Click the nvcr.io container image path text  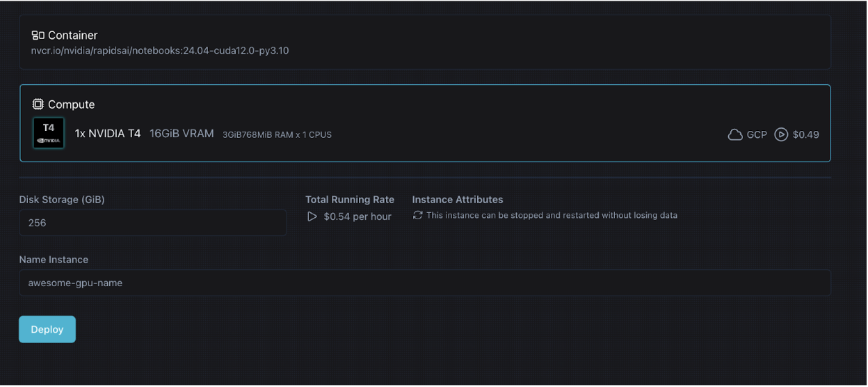click(x=160, y=51)
